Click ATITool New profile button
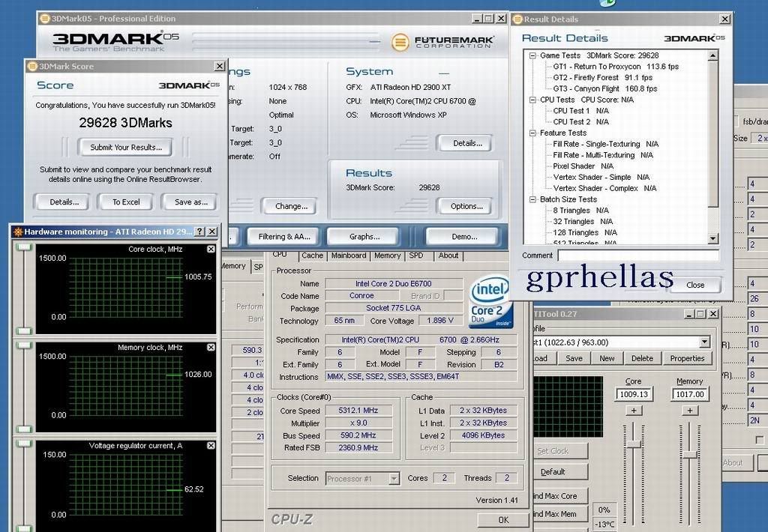 (606, 358)
